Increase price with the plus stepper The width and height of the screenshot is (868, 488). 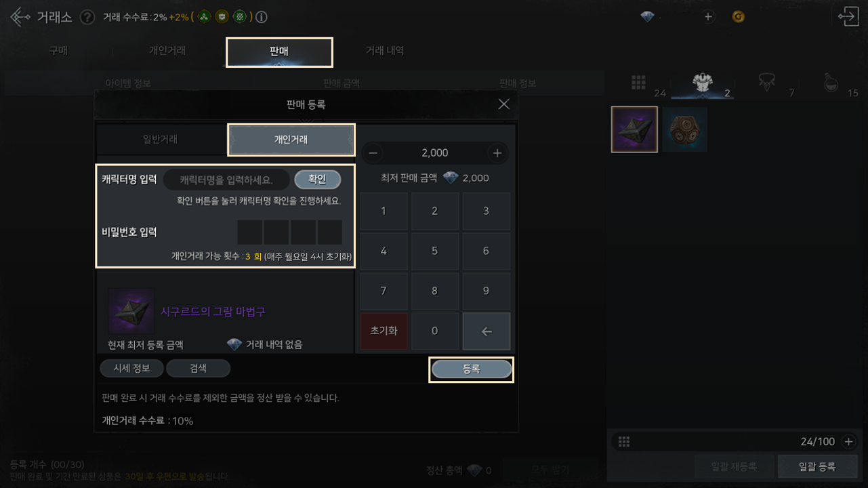(497, 153)
